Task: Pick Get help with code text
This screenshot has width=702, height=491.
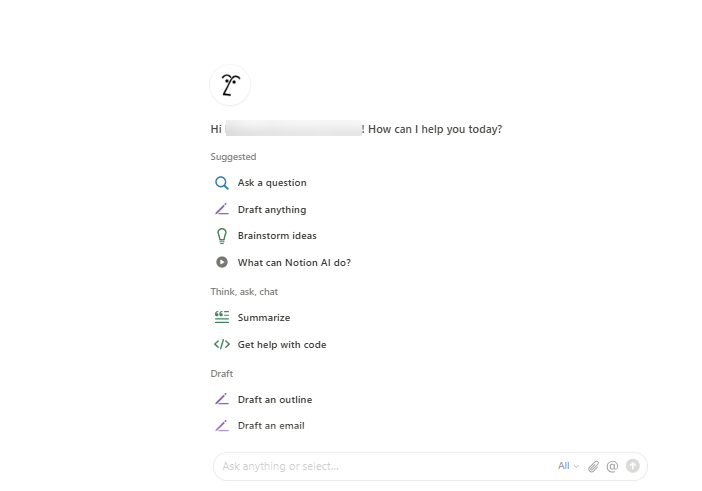Action: point(282,345)
